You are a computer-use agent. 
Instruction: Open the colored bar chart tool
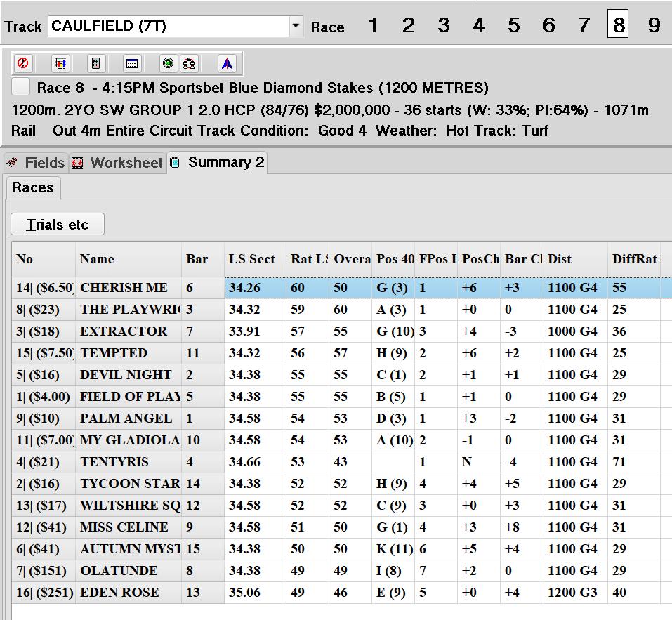[60, 64]
